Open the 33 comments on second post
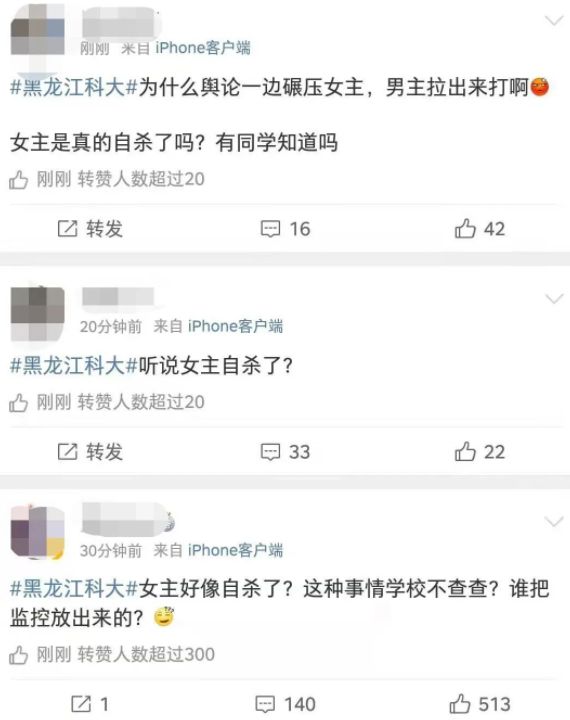The height and width of the screenshot is (720, 570). click(x=285, y=452)
